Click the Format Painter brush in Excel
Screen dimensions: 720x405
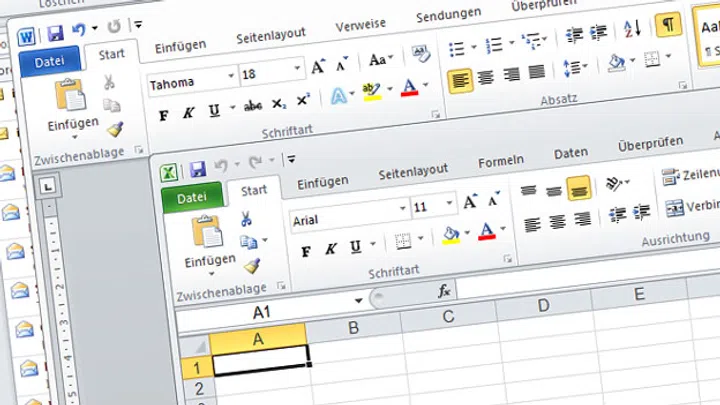pos(252,266)
